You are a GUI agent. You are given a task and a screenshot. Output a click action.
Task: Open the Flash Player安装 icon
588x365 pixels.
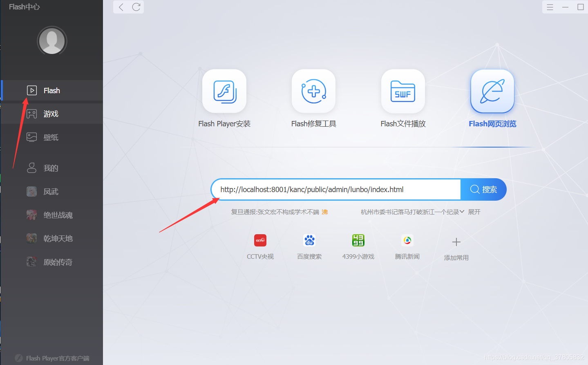click(x=224, y=91)
